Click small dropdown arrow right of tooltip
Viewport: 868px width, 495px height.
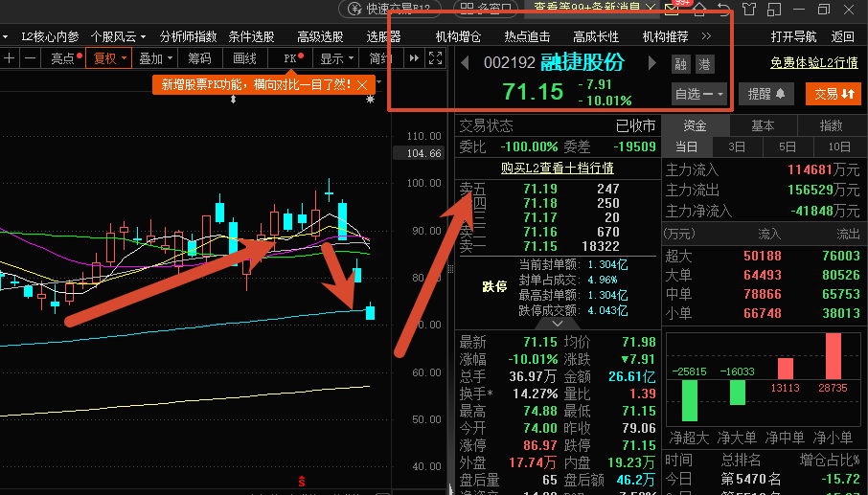(x=379, y=81)
